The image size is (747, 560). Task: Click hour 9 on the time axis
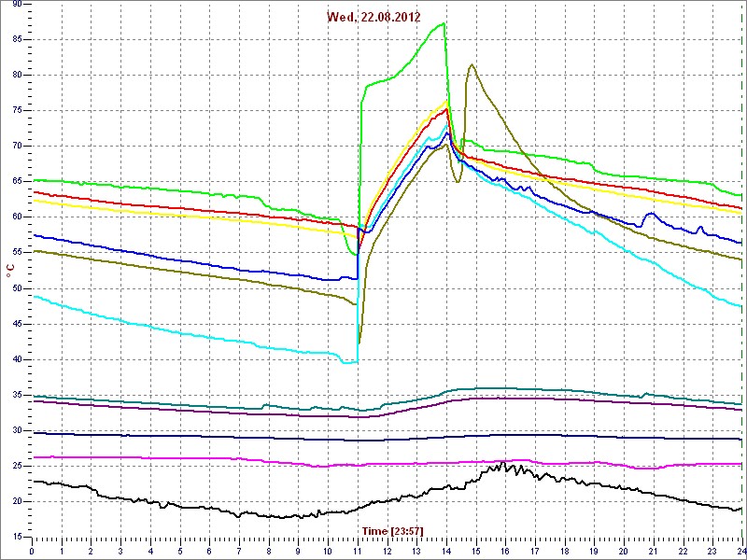click(x=298, y=551)
